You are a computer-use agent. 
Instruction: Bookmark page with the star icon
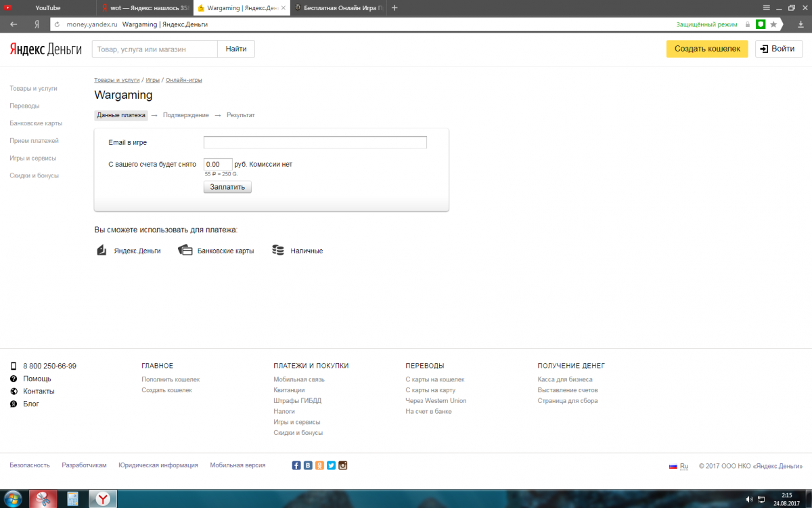773,24
